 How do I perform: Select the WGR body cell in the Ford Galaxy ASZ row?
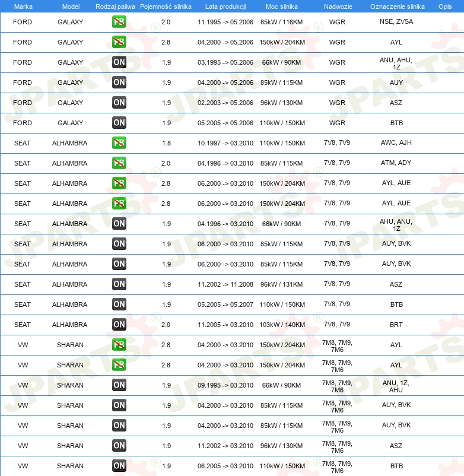pos(337,103)
